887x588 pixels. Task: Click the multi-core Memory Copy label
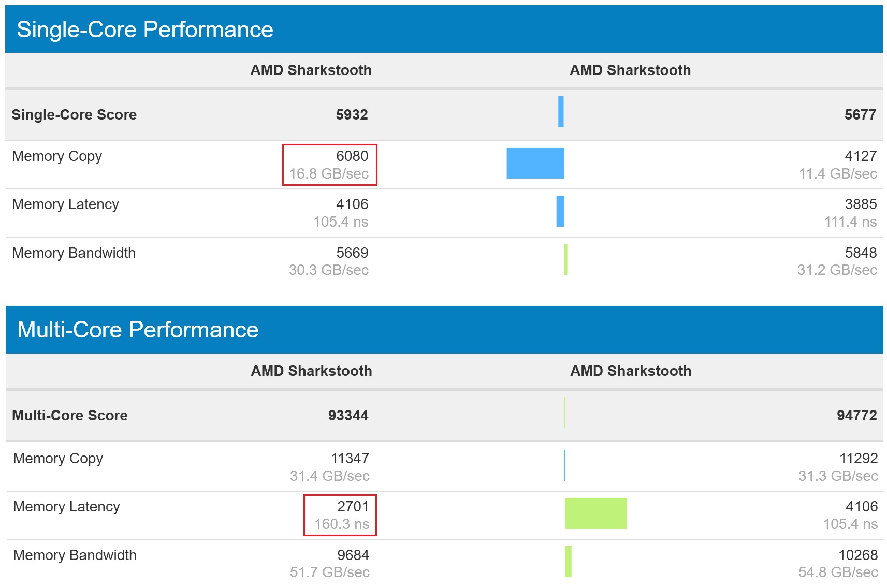[58, 458]
